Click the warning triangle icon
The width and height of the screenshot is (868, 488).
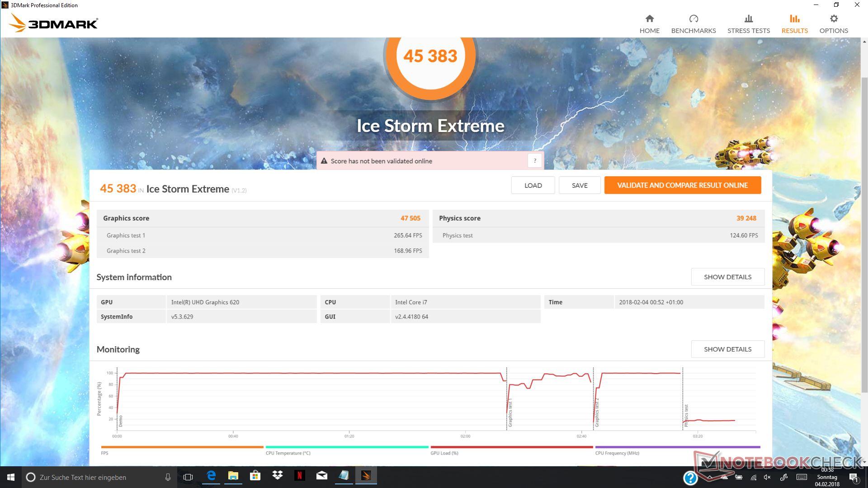[x=324, y=161]
